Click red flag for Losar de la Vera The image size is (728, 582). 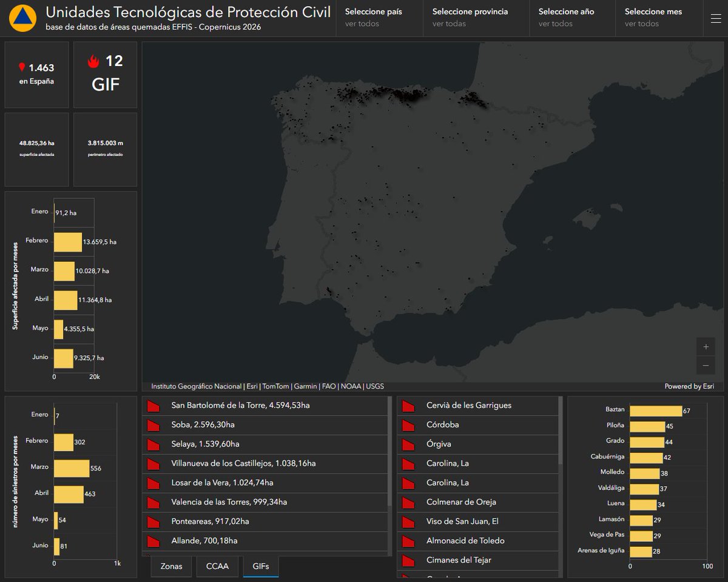coord(153,483)
